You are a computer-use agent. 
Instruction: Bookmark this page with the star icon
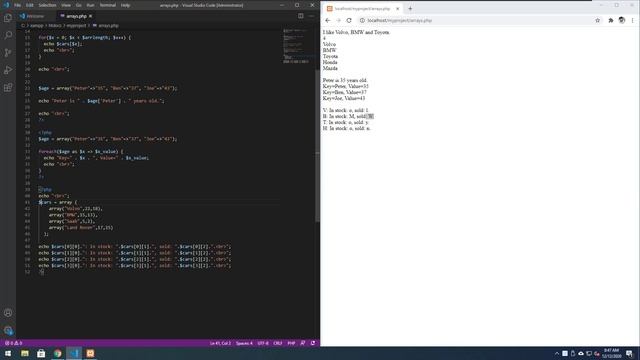[x=598, y=20]
